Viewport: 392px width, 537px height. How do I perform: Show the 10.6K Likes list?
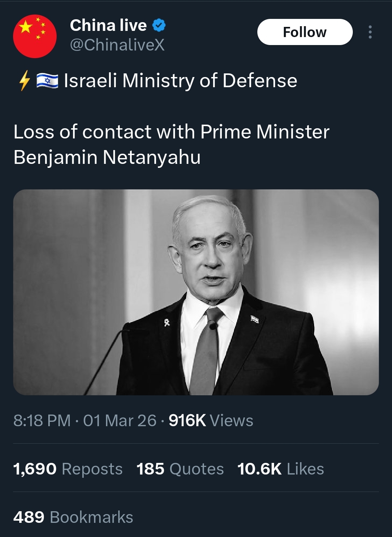point(281,469)
